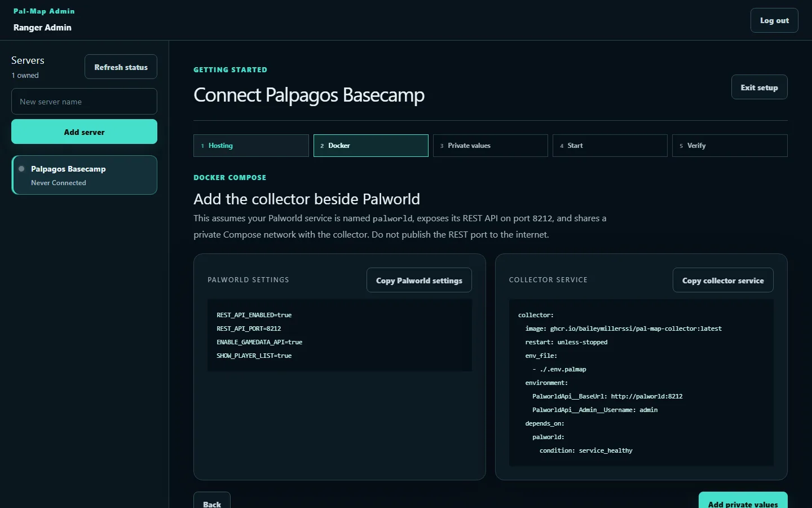Click the Never Connected status text

tap(59, 183)
